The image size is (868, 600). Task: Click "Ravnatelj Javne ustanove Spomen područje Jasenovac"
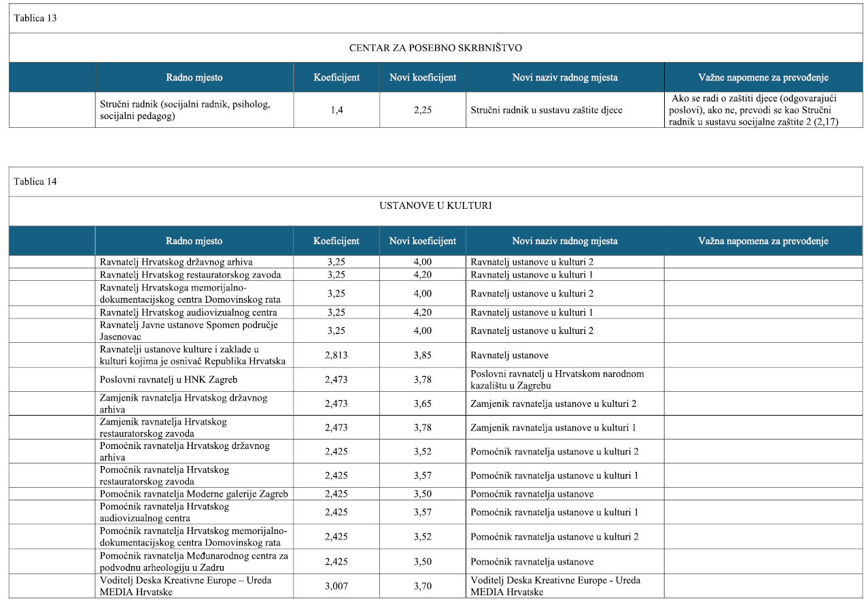tap(188, 331)
